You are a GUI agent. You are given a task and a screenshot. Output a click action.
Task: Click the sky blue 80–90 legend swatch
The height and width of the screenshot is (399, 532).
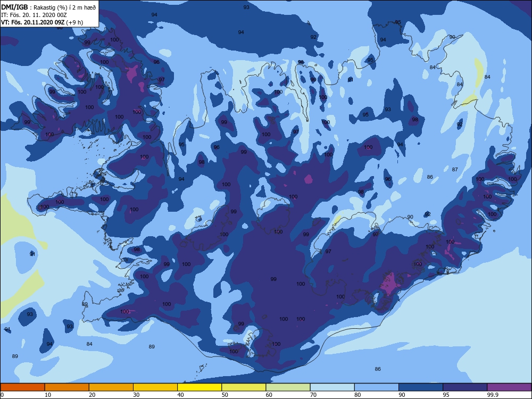377,387
